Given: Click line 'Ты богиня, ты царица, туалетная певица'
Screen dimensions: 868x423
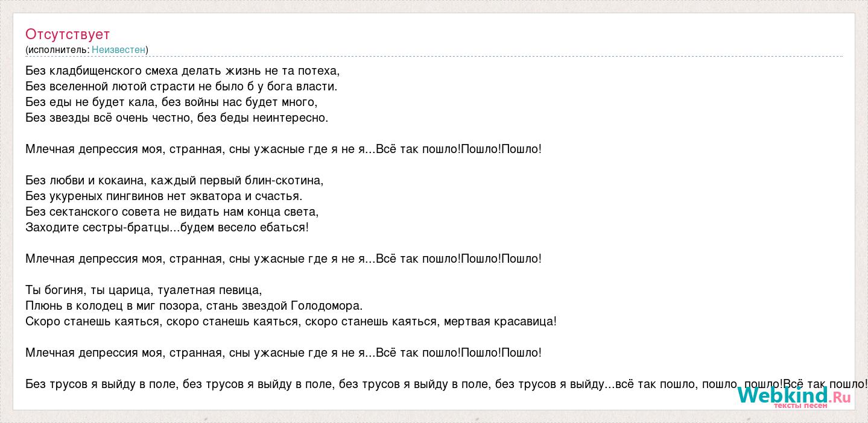Looking at the screenshot, I should tap(144, 290).
